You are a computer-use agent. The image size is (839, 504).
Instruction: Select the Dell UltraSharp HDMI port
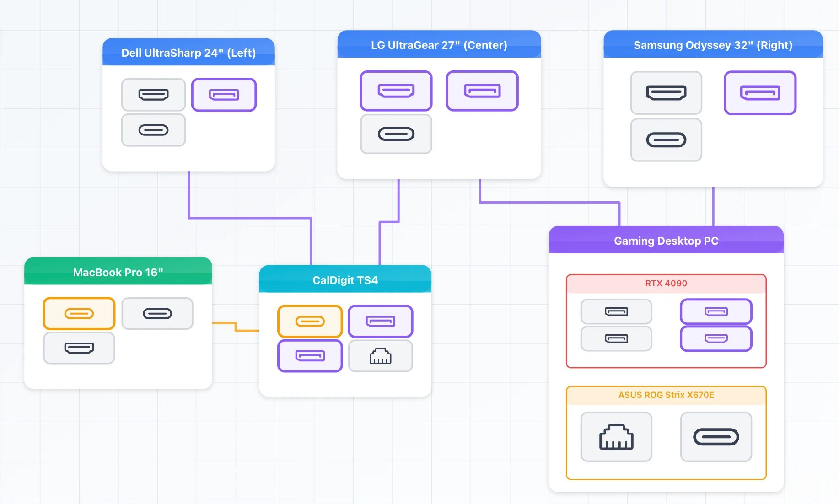tap(153, 95)
